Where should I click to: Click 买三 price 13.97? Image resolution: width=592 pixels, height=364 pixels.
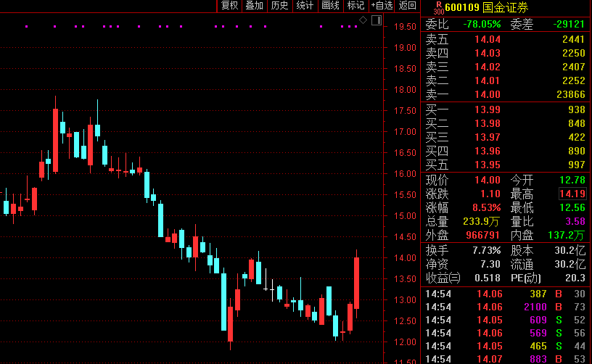(x=487, y=137)
